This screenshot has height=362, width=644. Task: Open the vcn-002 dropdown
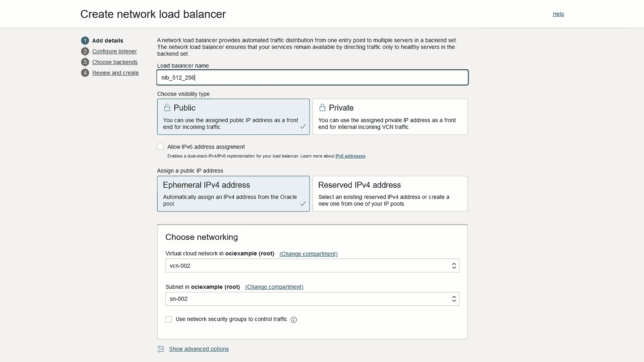coord(312,265)
